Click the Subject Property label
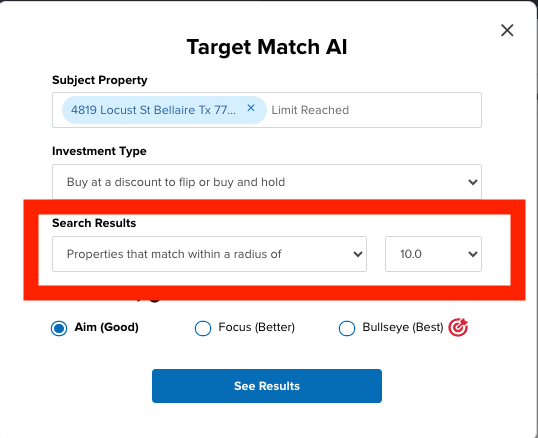 pos(100,80)
